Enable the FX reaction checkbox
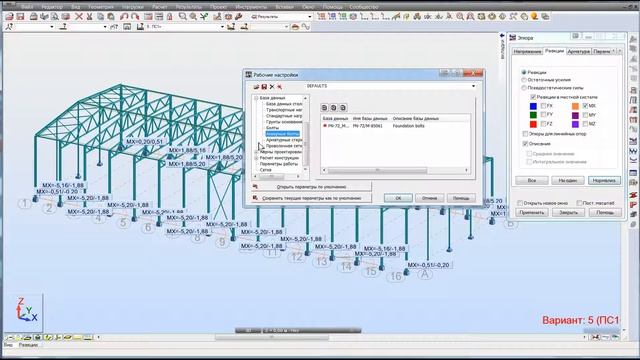The width and height of the screenshot is (640, 360). [543, 106]
